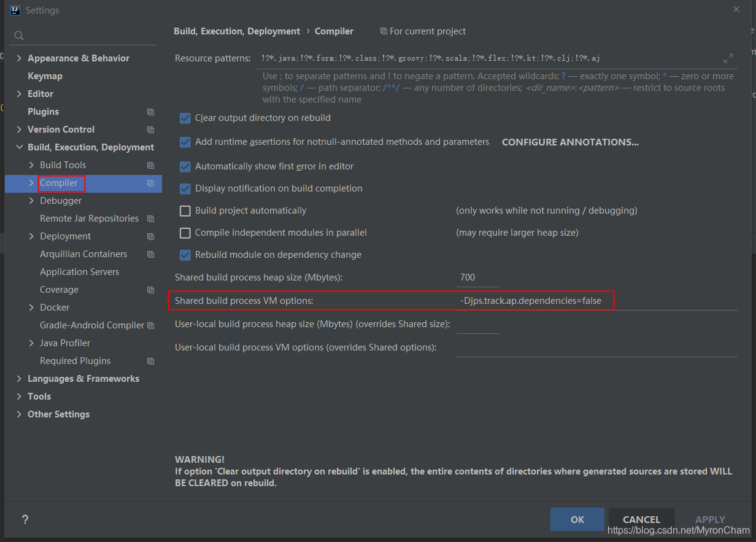Click the page icon beside Version Control
This screenshot has width=756, height=542.
(150, 130)
